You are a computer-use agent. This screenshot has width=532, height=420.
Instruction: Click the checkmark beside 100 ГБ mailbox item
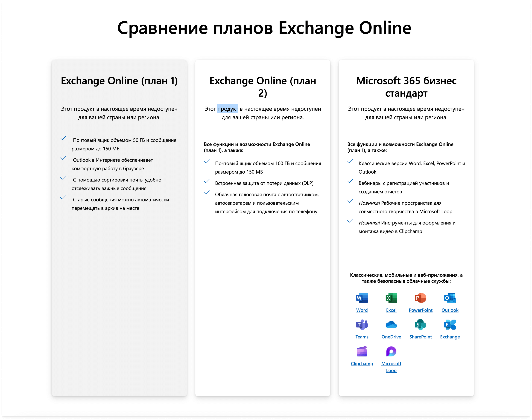click(x=207, y=161)
